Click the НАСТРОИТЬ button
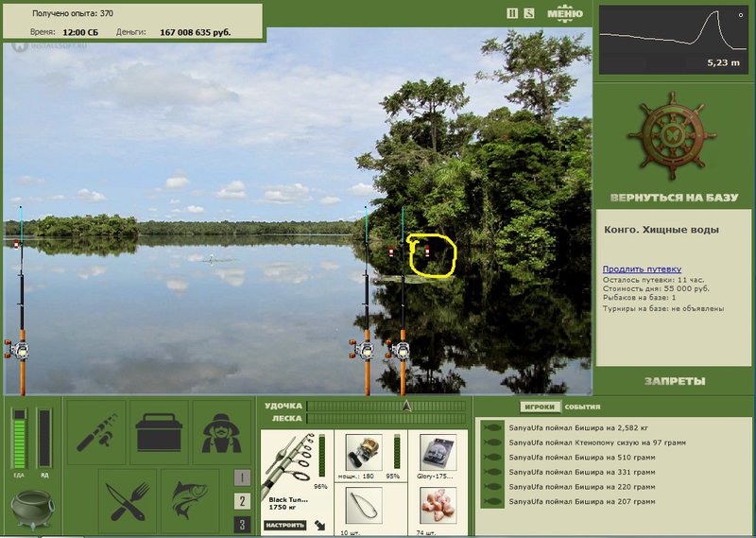 pos(285,525)
